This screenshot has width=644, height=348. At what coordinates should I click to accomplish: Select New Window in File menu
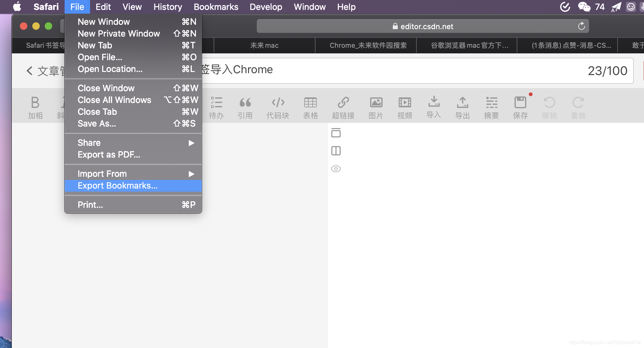133,22
